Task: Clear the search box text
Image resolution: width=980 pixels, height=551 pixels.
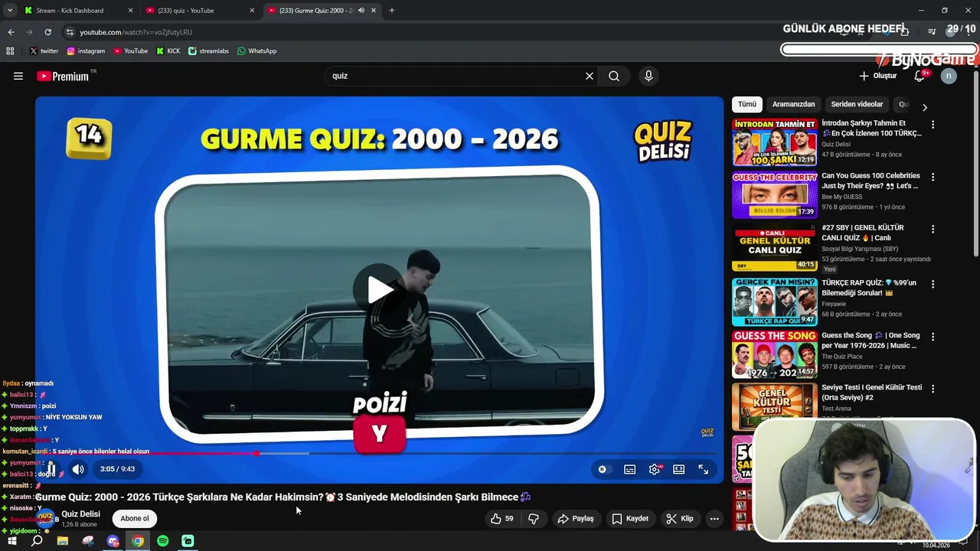Action: pyautogui.click(x=590, y=76)
